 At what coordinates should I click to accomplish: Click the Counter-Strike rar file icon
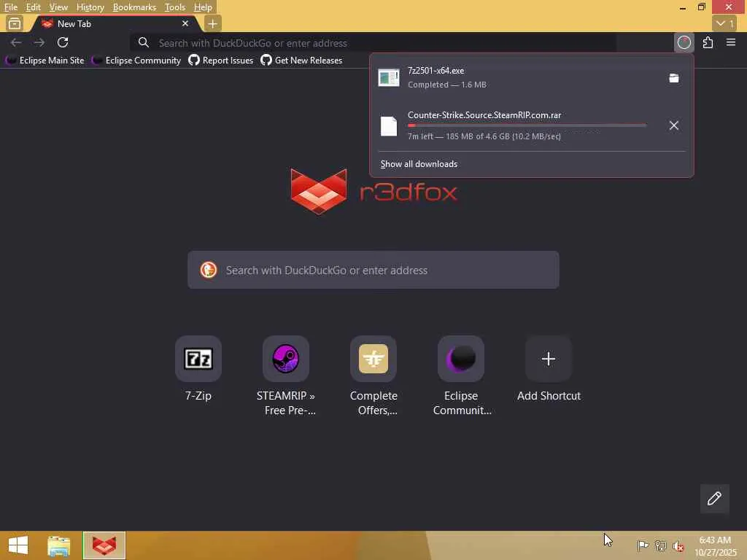tap(389, 125)
